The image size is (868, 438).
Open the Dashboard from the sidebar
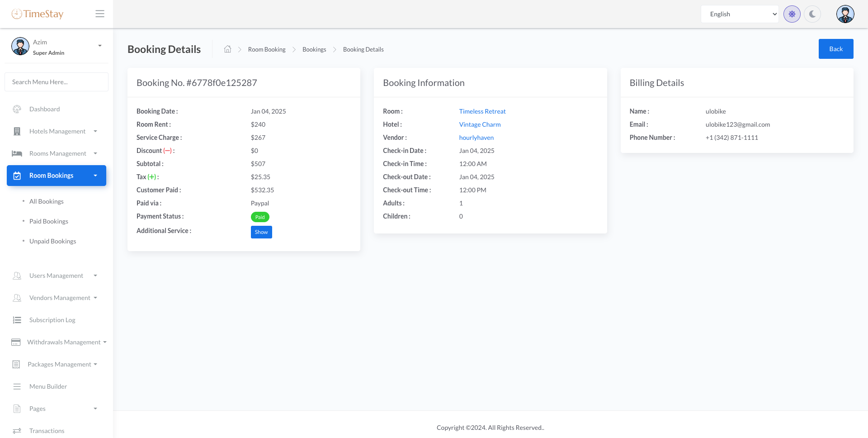click(x=44, y=109)
